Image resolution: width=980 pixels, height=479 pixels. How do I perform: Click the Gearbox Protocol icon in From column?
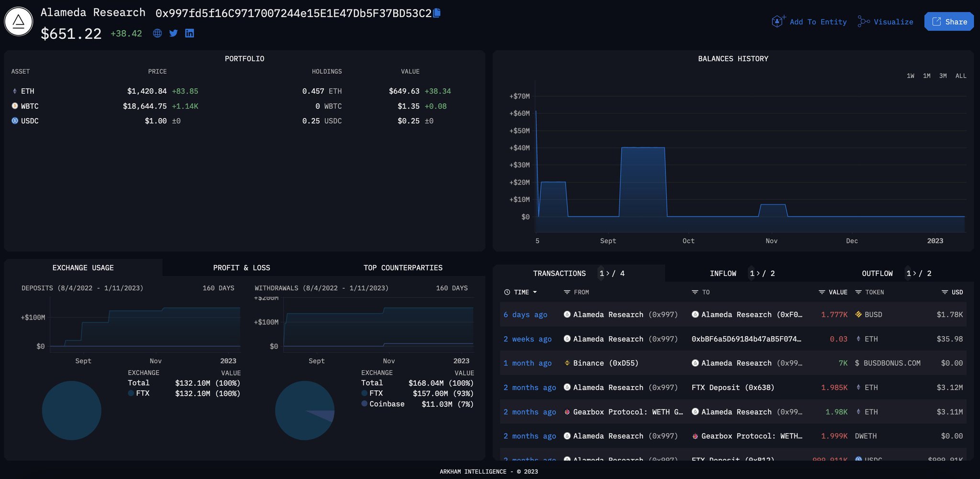[x=567, y=412]
